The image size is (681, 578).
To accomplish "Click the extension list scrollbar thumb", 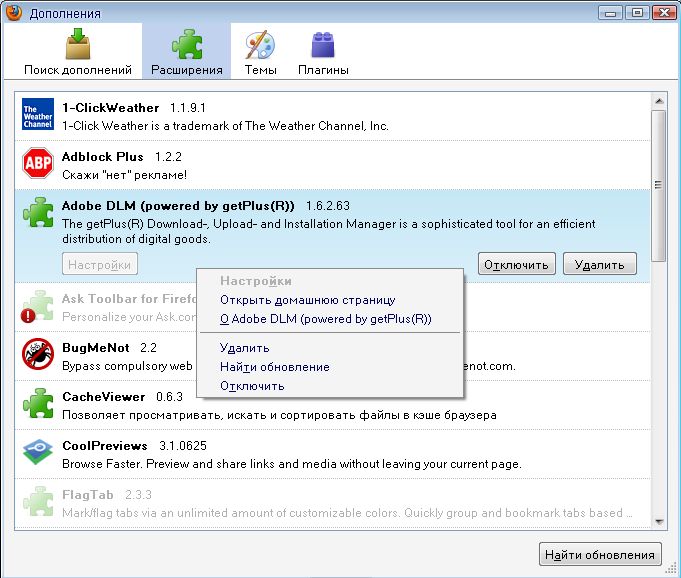I will pos(659,185).
